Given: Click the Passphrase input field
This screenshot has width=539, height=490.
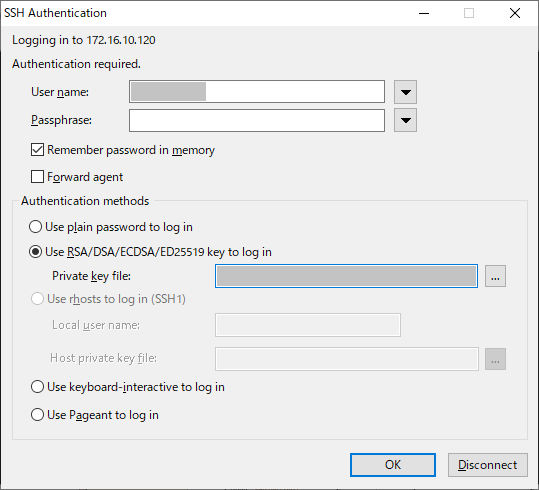Looking at the screenshot, I should pos(257,120).
